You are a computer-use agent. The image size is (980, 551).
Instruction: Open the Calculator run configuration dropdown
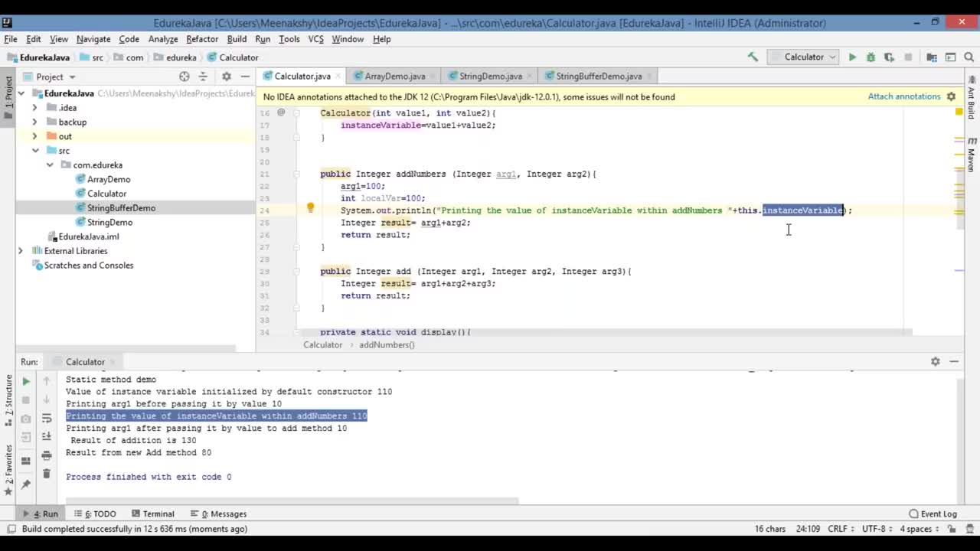pos(804,57)
